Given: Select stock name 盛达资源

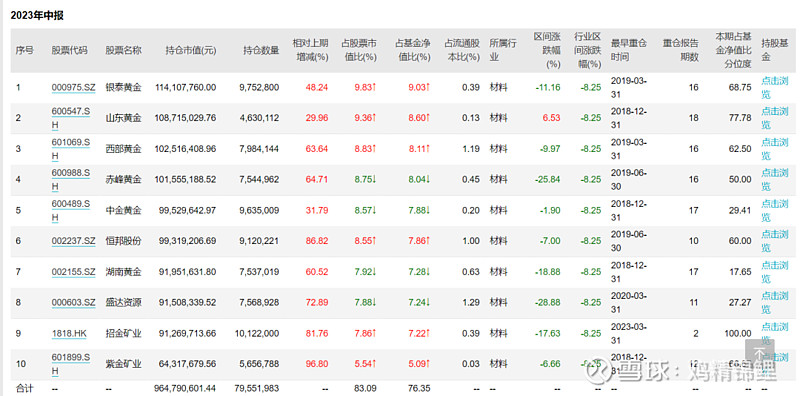Looking at the screenshot, I should 123,303.
